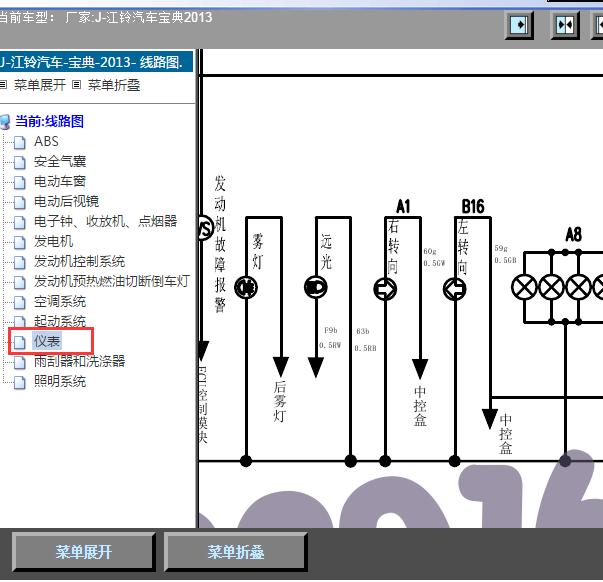Click the ABS document icon
The width and height of the screenshot is (603, 582).
coord(20,142)
